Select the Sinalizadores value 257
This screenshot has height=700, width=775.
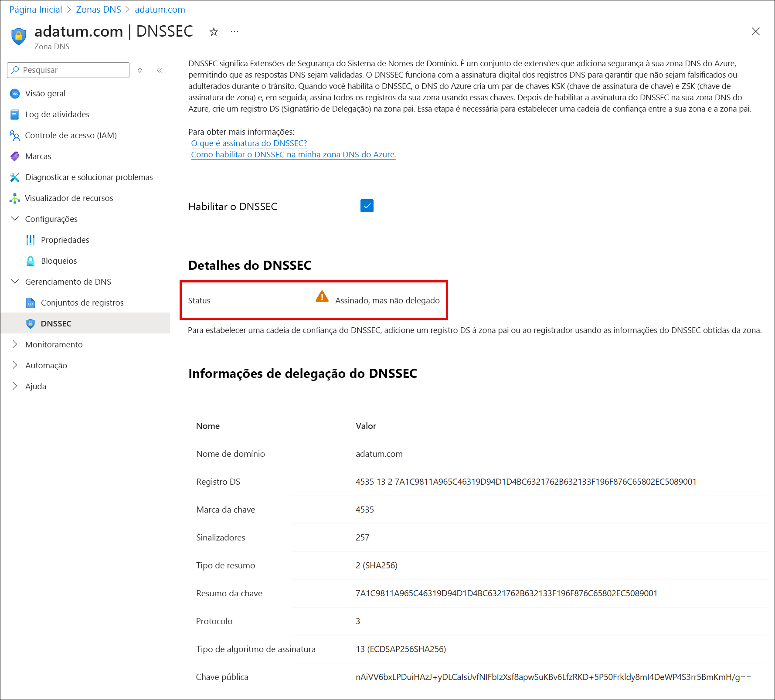tap(363, 538)
